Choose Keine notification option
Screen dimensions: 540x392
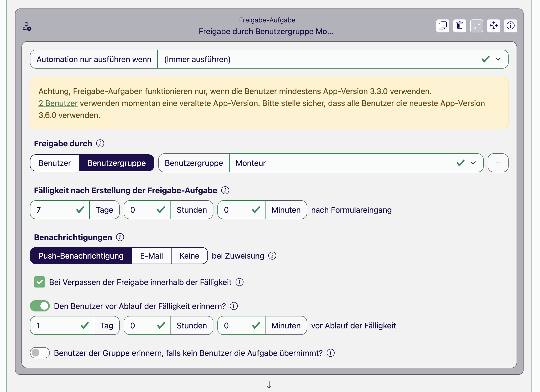coord(189,256)
